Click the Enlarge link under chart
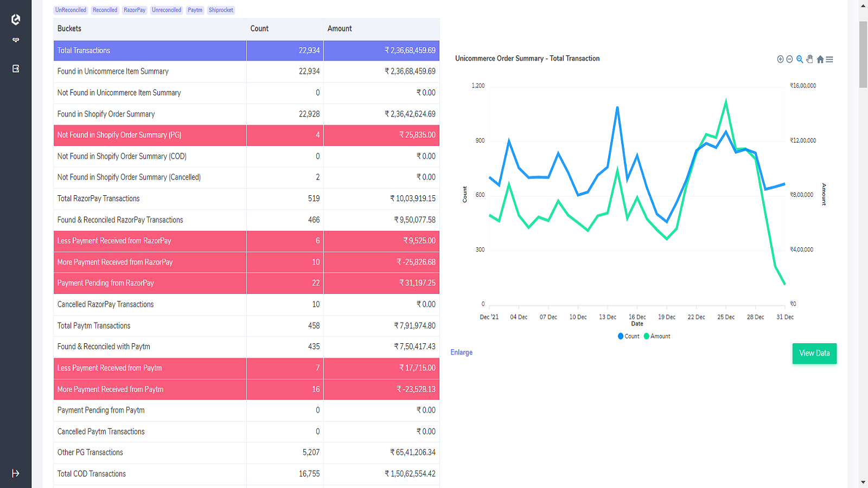 point(462,352)
